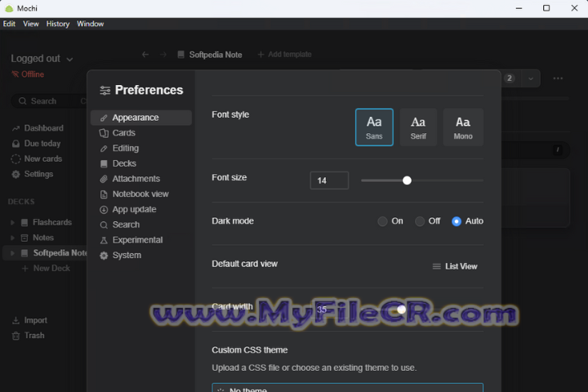Open the View menu
Image resolution: width=588 pixels, height=392 pixels.
[31, 24]
